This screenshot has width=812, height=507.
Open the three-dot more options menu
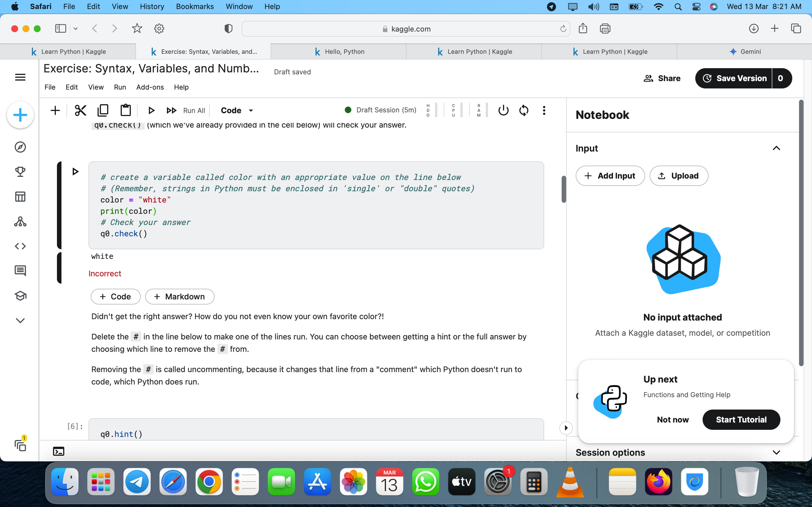(544, 110)
